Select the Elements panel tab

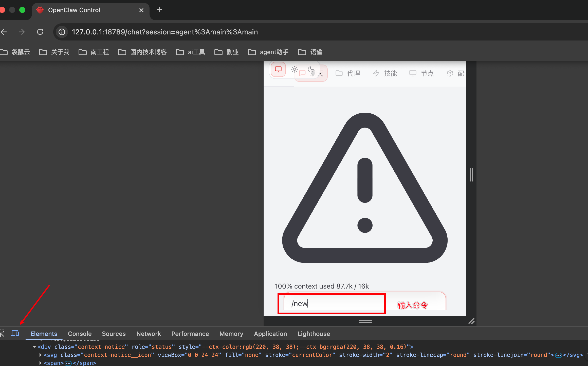pyautogui.click(x=44, y=334)
